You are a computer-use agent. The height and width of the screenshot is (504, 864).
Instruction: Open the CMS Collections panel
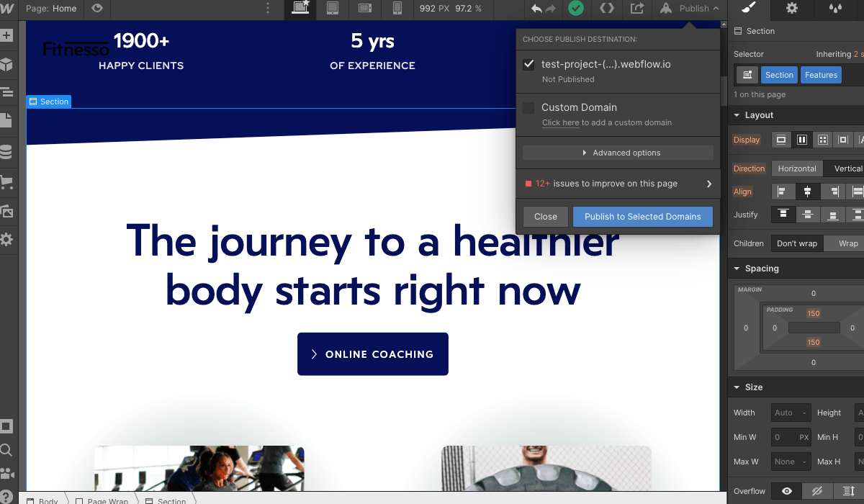pos(6,152)
